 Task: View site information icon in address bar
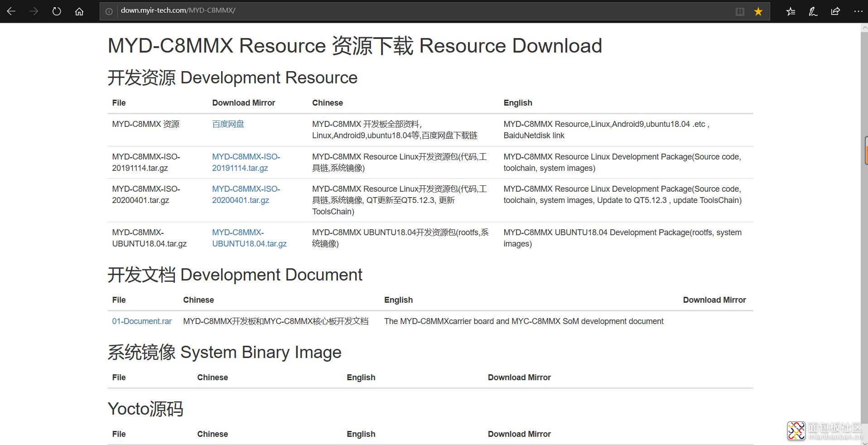point(109,11)
